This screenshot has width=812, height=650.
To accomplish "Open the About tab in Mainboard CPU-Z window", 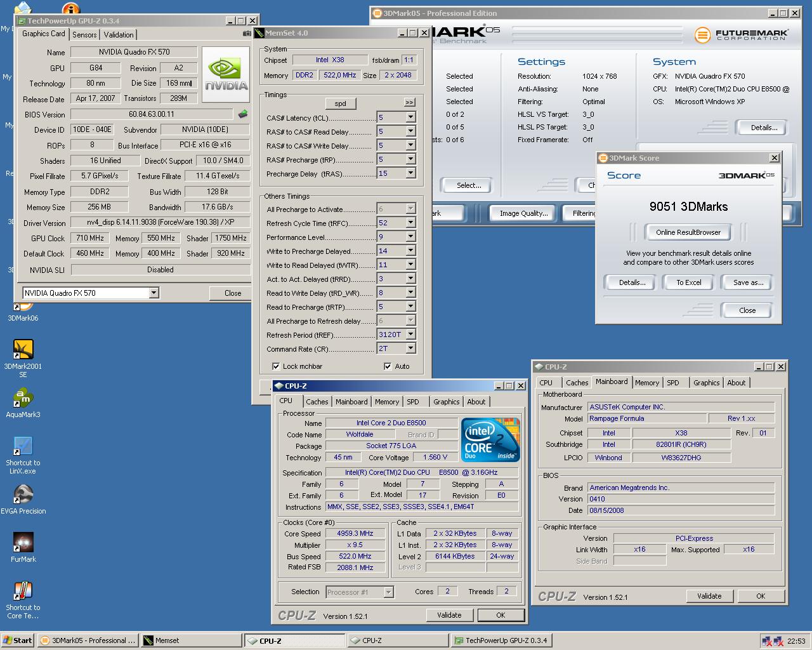I will tap(737, 383).
